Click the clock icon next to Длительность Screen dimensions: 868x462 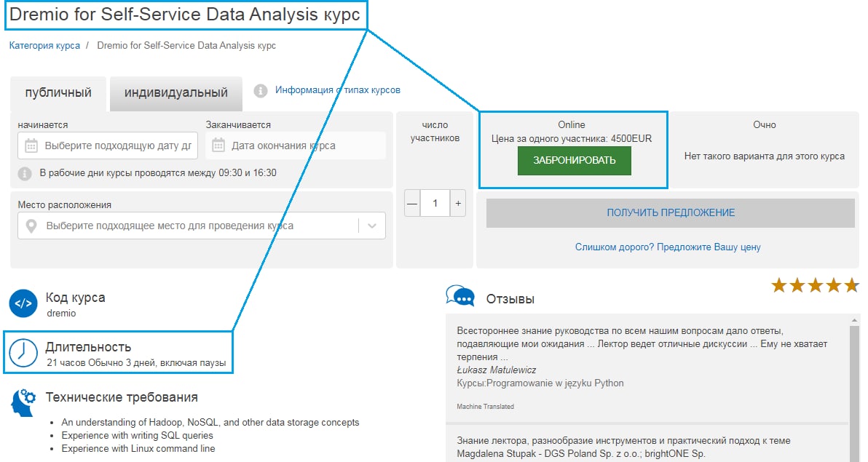[23, 352]
